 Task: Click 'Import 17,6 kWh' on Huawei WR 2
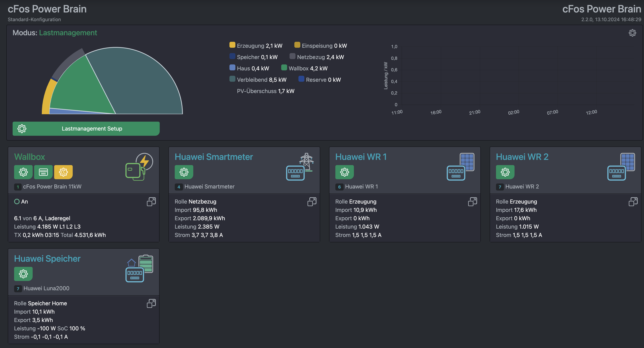tap(516, 210)
